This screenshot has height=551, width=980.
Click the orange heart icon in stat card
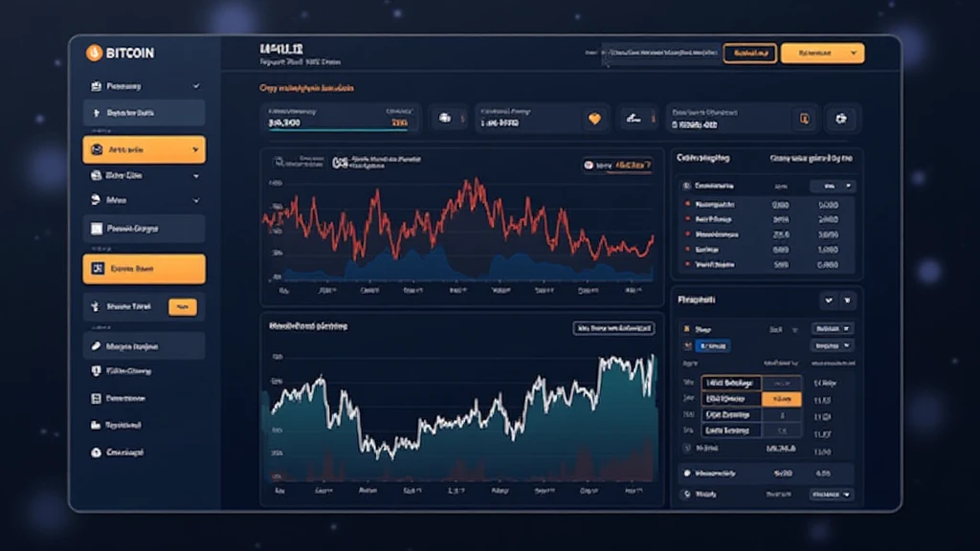pos(594,120)
